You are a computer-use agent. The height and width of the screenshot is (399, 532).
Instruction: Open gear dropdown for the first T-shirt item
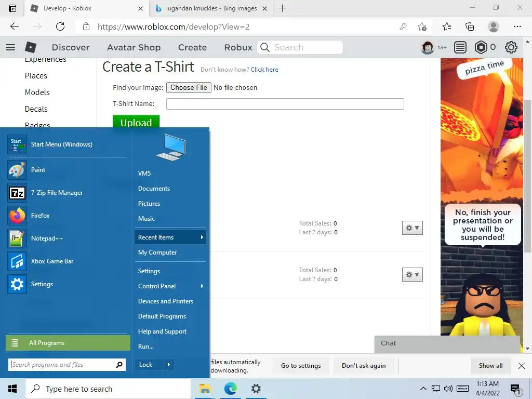tap(412, 228)
